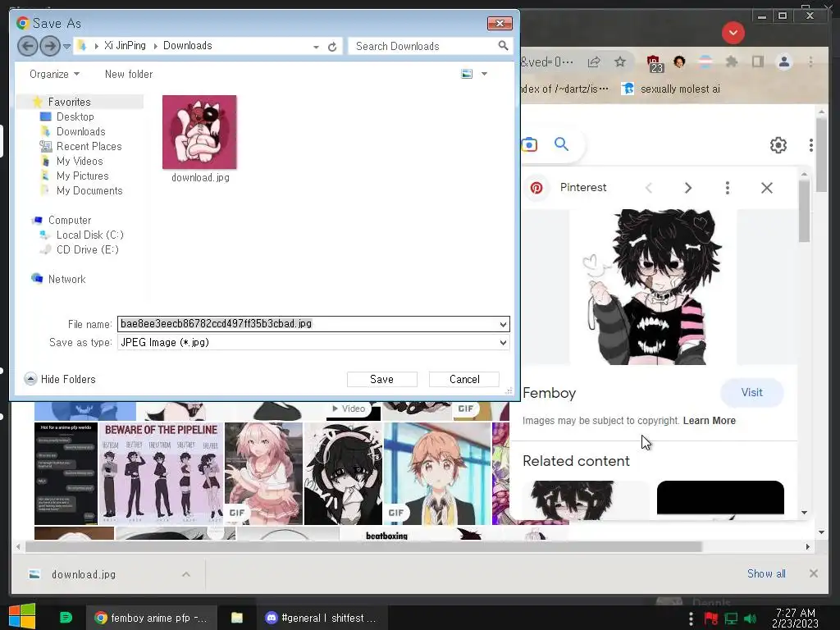Open recent locations arrow beside forward button
The width and height of the screenshot is (840, 630).
[x=66, y=47]
